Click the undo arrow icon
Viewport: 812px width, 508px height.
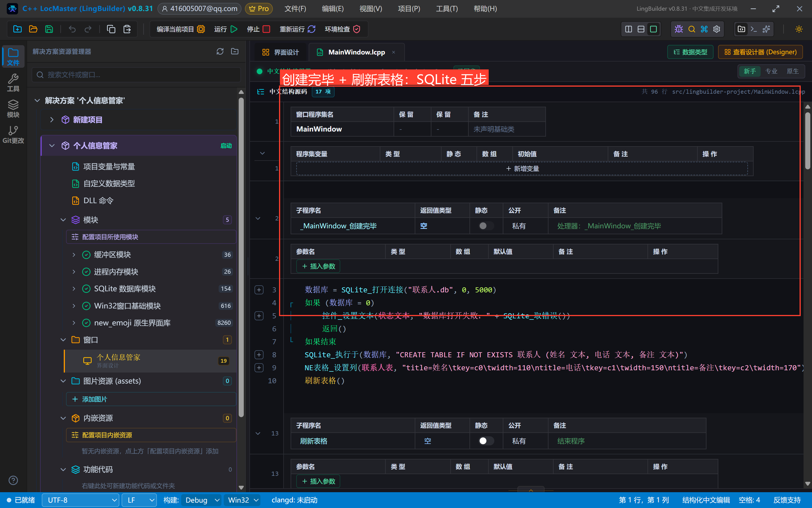(72, 29)
